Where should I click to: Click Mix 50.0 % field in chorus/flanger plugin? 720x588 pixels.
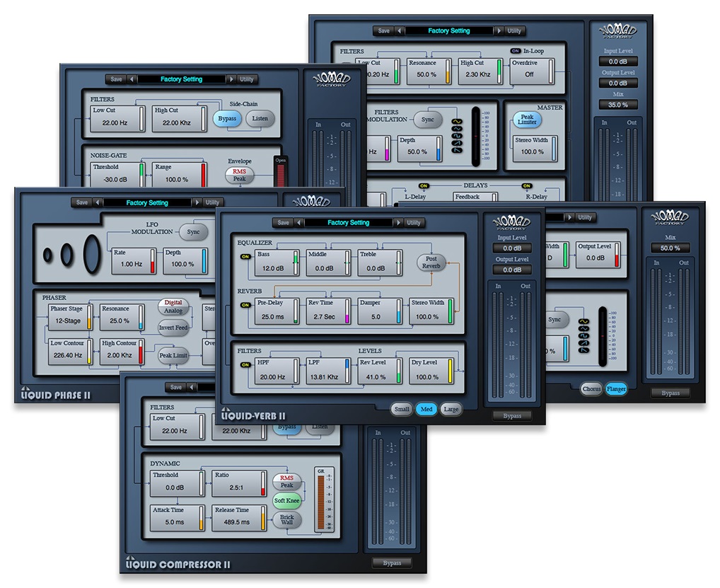pyautogui.click(x=670, y=248)
